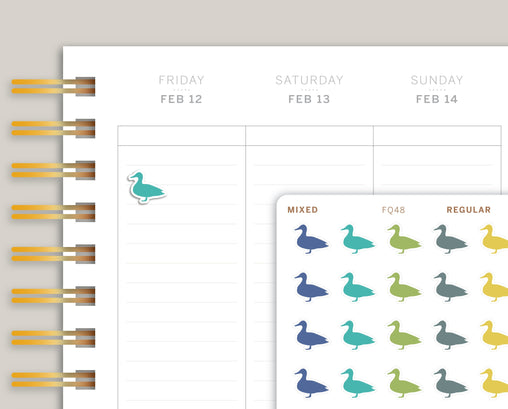Click the empty top cell under Saturday

click(x=309, y=136)
